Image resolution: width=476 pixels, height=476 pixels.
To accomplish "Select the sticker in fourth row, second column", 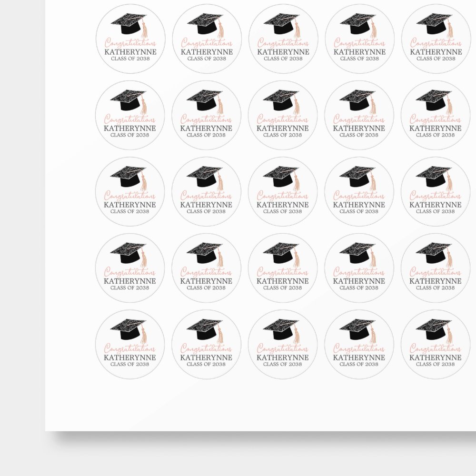I will pyautogui.click(x=207, y=268).
